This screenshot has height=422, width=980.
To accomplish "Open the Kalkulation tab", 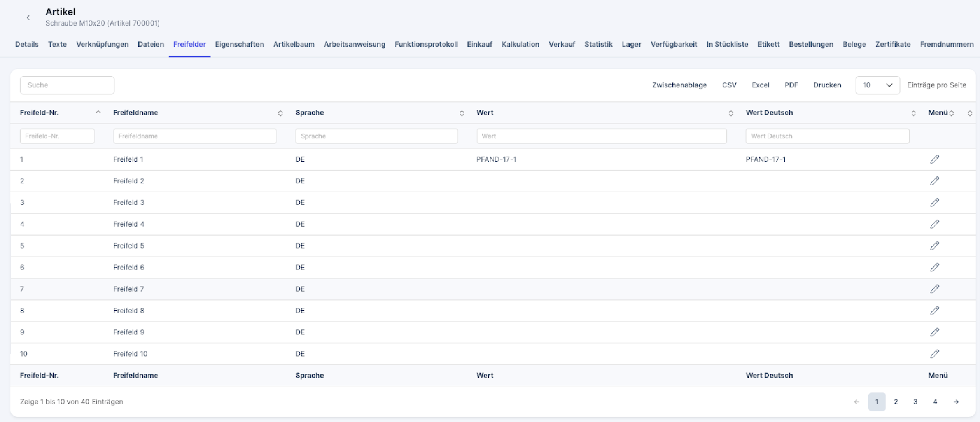I will 520,44.
